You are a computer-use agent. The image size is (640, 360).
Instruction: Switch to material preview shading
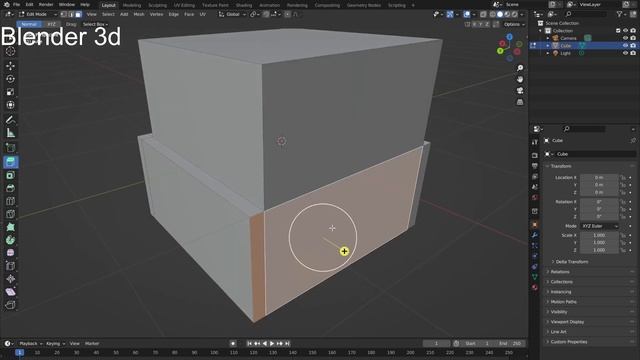click(x=507, y=14)
